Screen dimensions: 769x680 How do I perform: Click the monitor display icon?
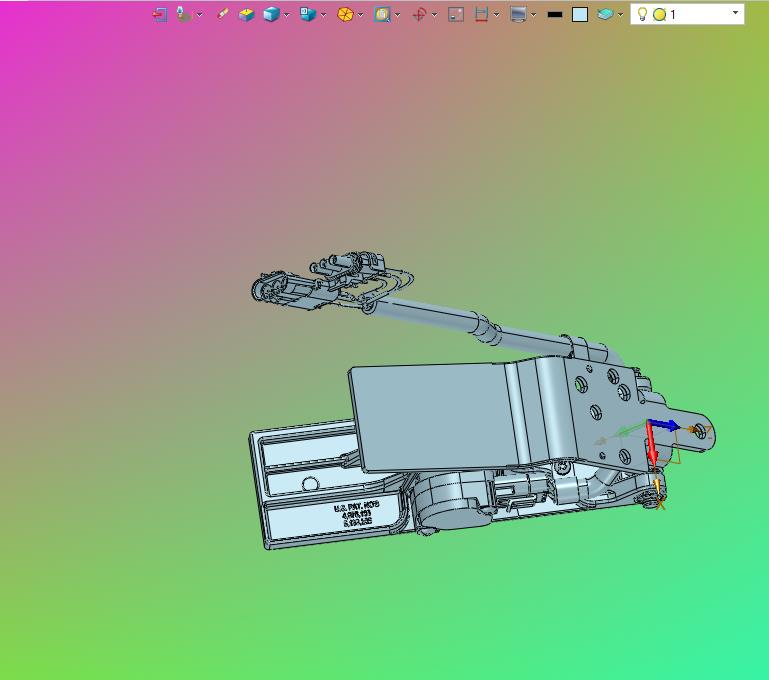[x=518, y=15]
